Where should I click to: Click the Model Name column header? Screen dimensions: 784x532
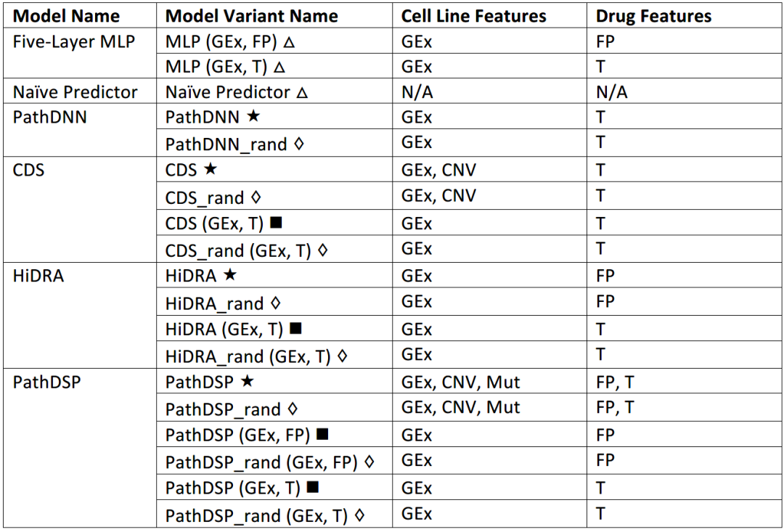(x=66, y=16)
